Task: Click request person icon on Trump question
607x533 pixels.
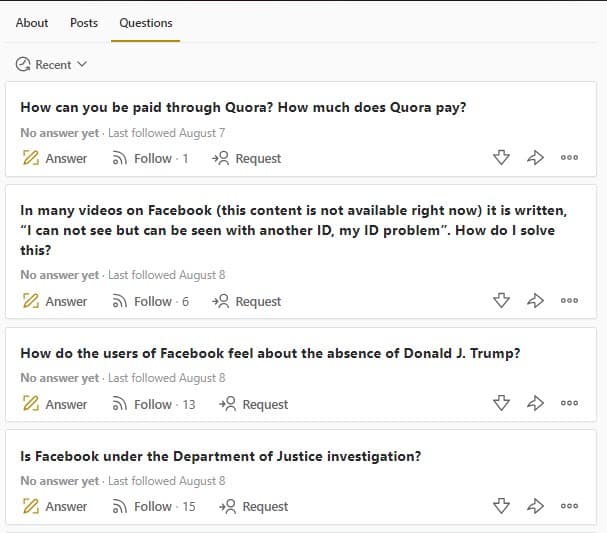Action: point(227,404)
